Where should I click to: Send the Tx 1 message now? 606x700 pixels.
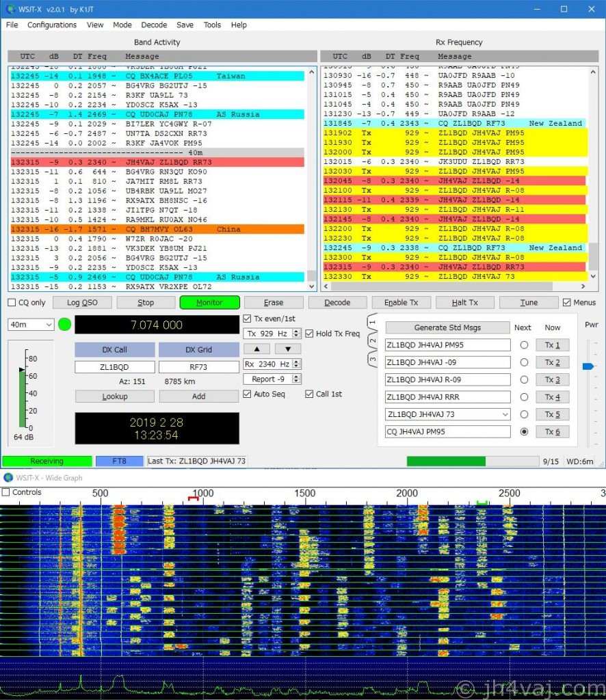553,345
